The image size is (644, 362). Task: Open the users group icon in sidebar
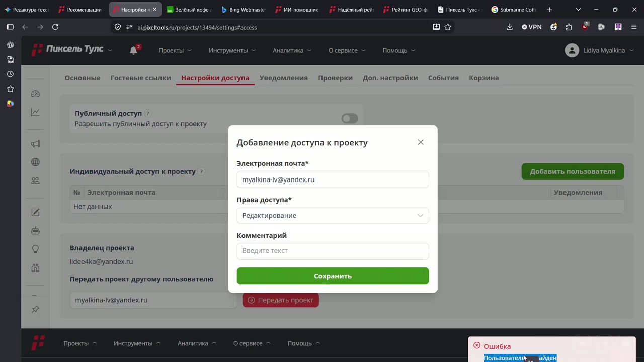point(35,180)
